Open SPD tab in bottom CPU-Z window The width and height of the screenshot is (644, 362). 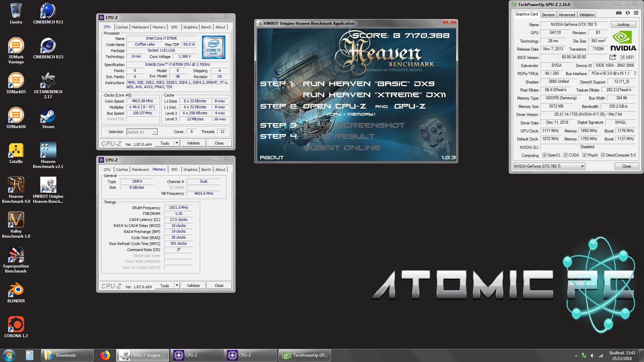click(174, 170)
